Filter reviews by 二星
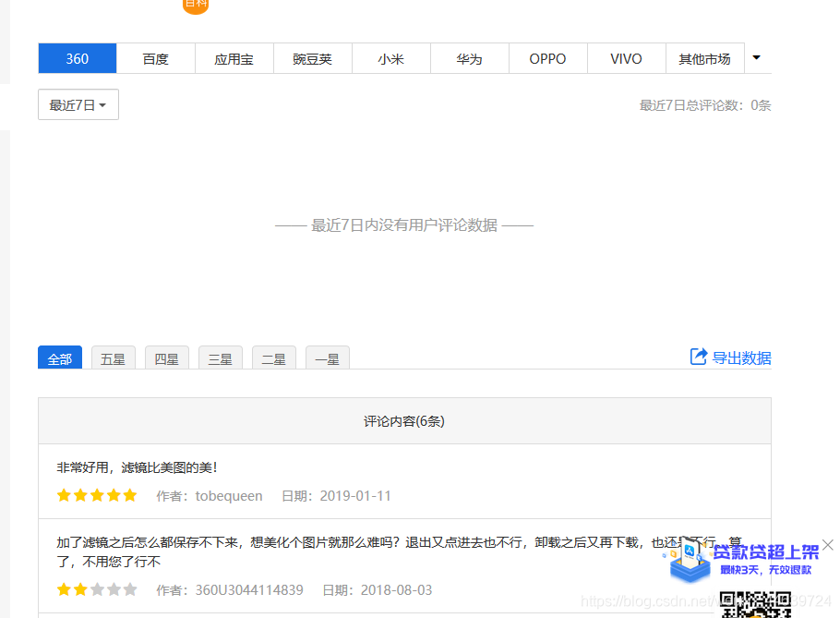 274,358
